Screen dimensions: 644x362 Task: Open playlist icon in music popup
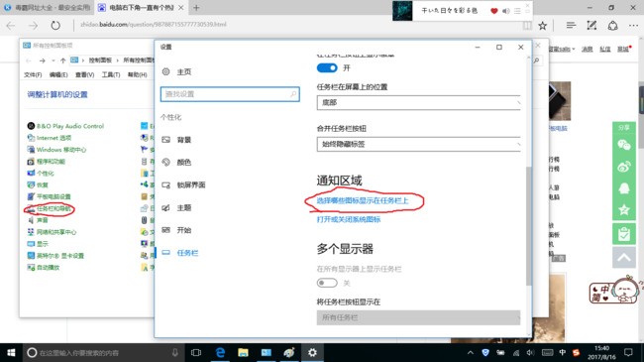coord(517,11)
